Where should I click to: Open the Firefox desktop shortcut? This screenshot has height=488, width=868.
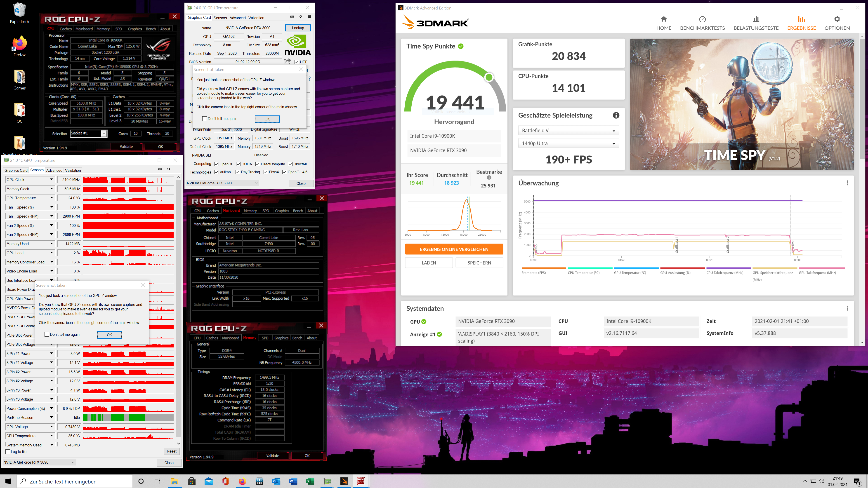pyautogui.click(x=19, y=46)
